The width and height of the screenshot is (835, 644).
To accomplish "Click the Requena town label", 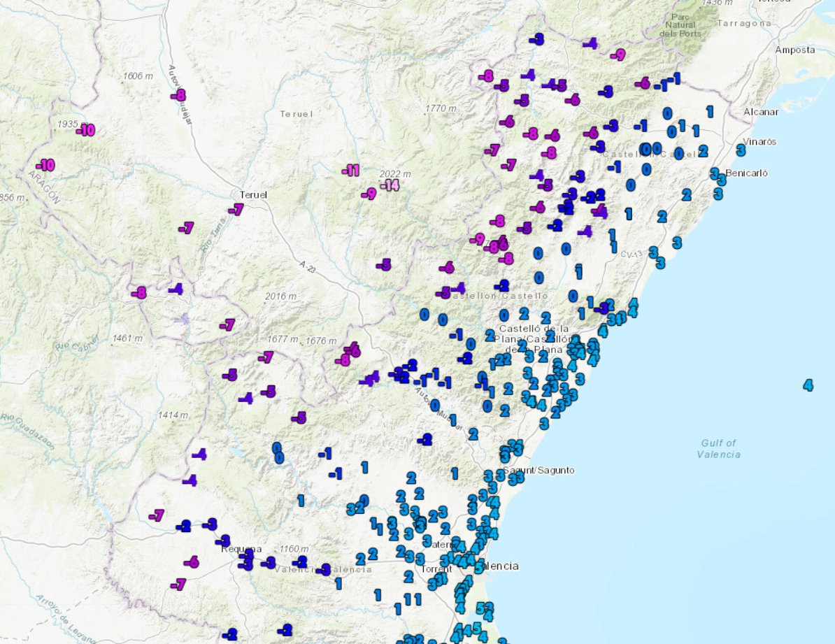I will click(x=241, y=549).
